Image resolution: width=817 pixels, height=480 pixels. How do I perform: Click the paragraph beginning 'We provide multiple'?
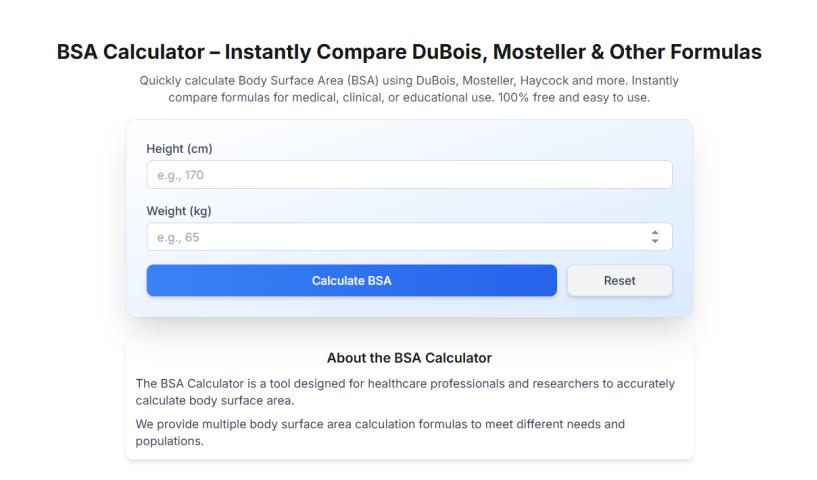pos(380,432)
